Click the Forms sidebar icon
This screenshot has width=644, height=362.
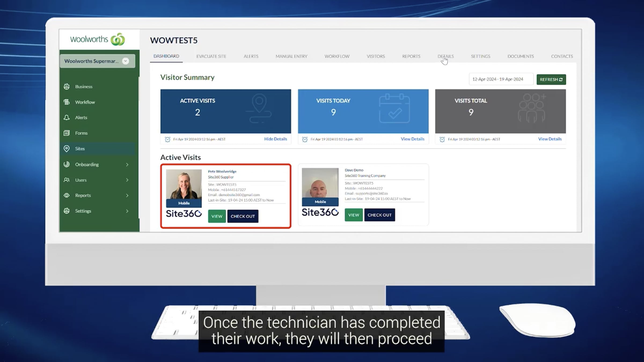coord(67,133)
